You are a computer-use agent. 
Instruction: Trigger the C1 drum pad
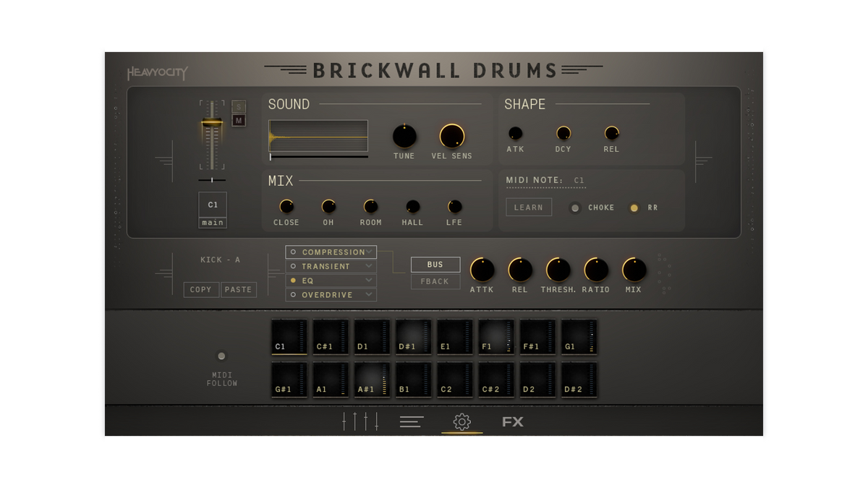tap(289, 337)
